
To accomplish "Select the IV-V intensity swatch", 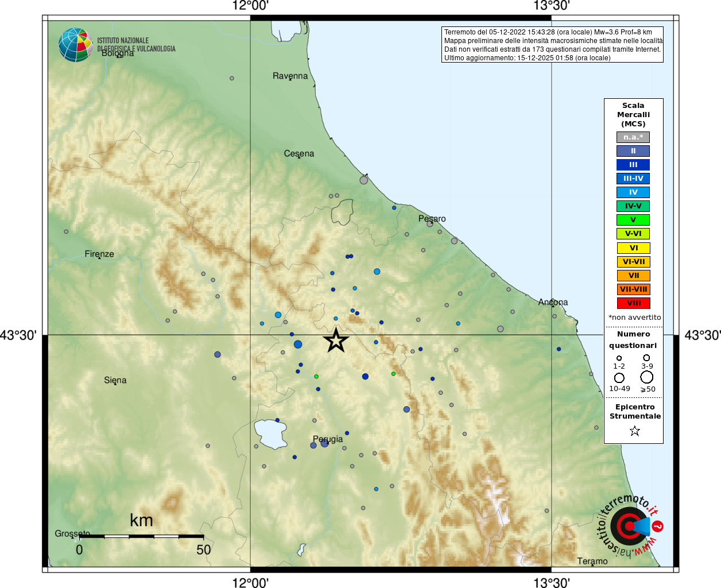I will pos(633,206).
